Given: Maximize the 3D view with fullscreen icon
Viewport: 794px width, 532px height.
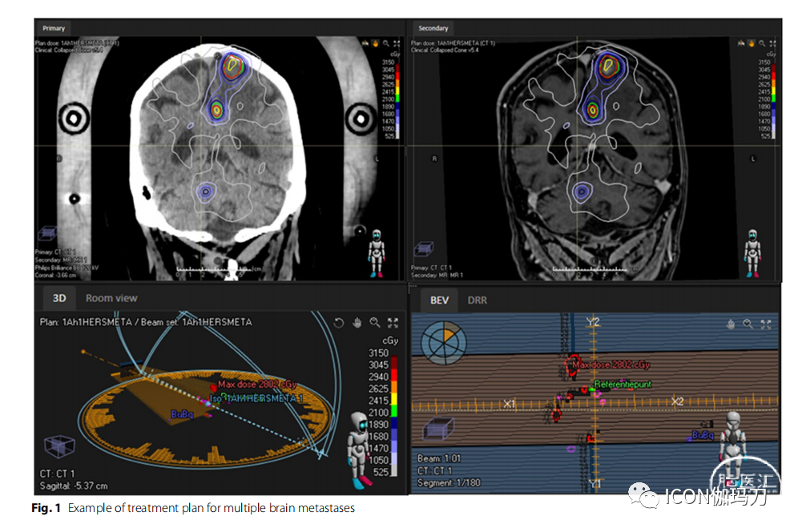Looking at the screenshot, I should click(x=393, y=323).
